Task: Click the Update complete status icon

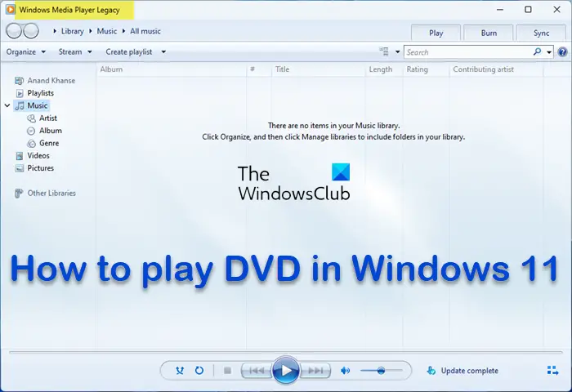Action: pos(431,371)
